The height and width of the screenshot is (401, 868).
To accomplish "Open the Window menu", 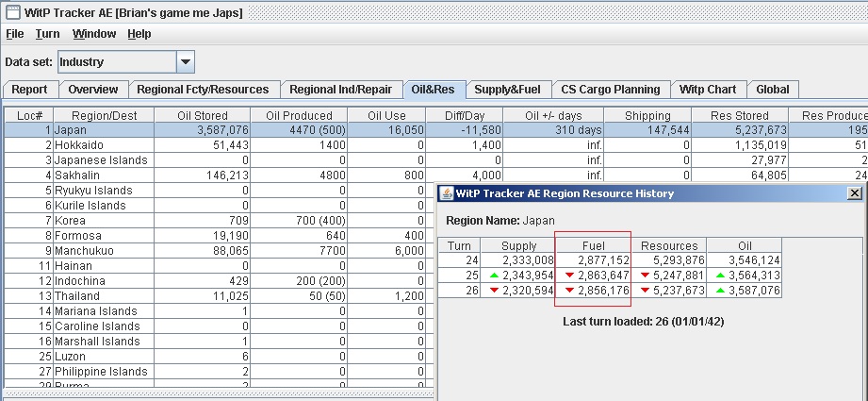I will 94,34.
